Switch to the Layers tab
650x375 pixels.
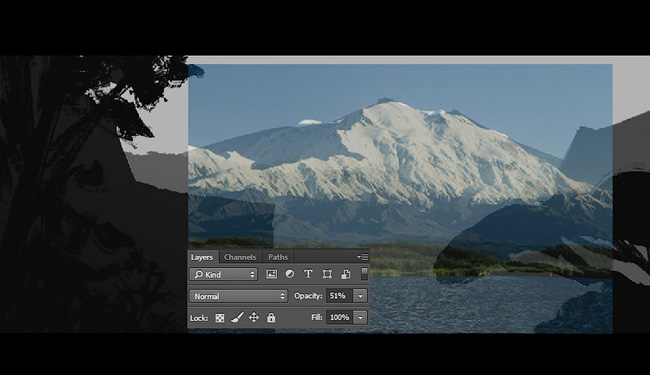pos(202,257)
